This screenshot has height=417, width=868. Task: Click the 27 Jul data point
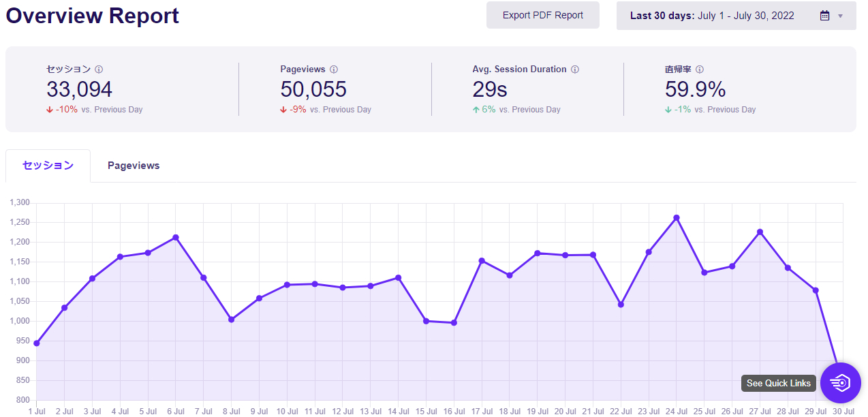(x=760, y=232)
